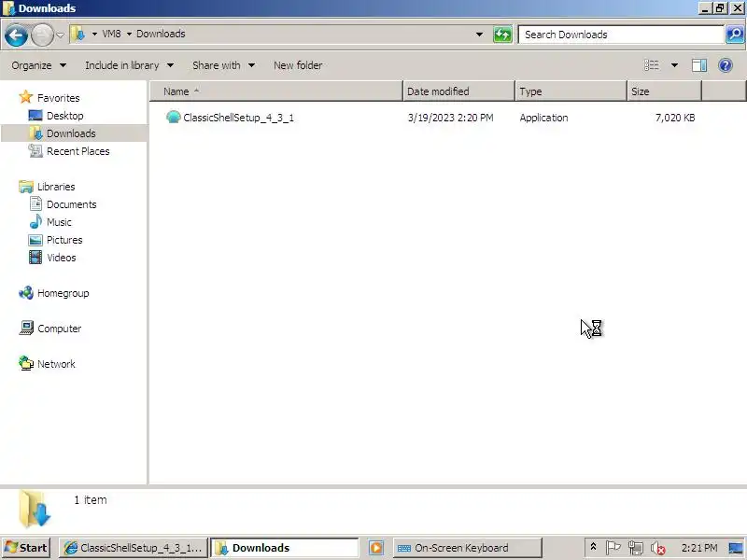Viewport: 747px width, 560px height.
Task: Click the Videos filmstrip icon
Action: 35,258
